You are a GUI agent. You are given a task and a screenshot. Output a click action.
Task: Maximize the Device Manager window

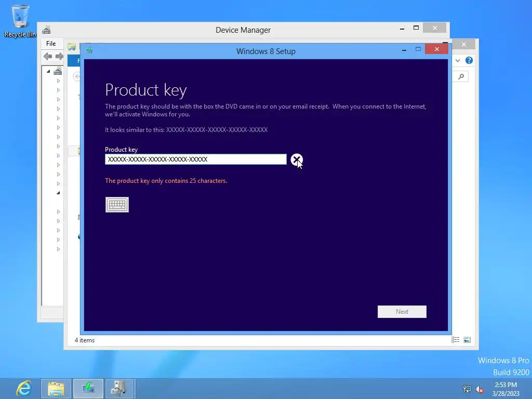click(x=416, y=28)
